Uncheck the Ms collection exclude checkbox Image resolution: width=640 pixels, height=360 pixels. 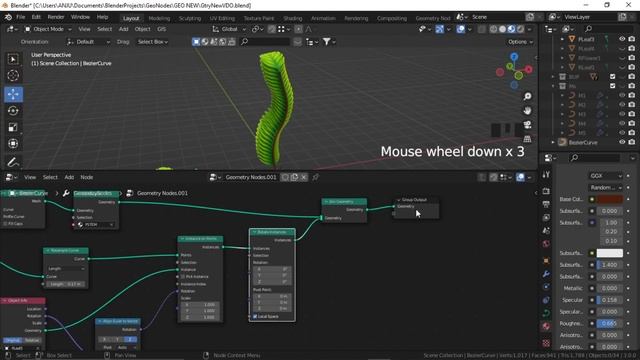click(612, 86)
